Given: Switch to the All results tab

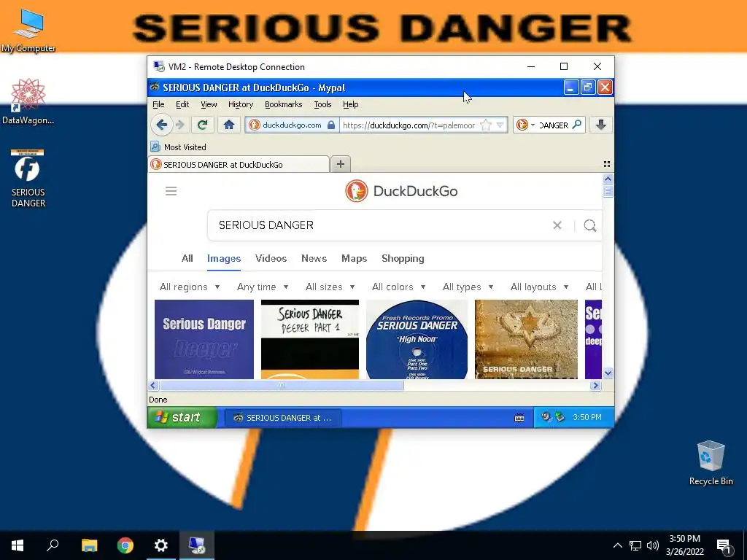Looking at the screenshot, I should (x=187, y=258).
